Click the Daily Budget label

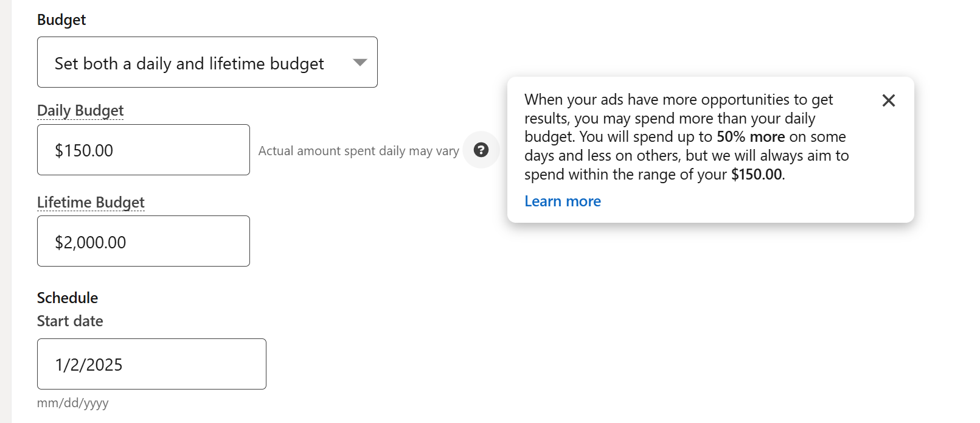coord(80,110)
